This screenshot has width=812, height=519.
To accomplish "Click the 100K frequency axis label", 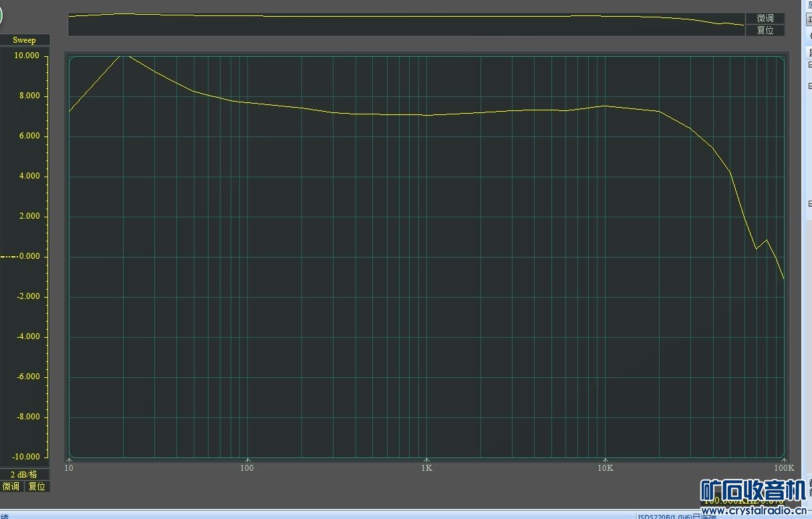I will click(x=784, y=468).
